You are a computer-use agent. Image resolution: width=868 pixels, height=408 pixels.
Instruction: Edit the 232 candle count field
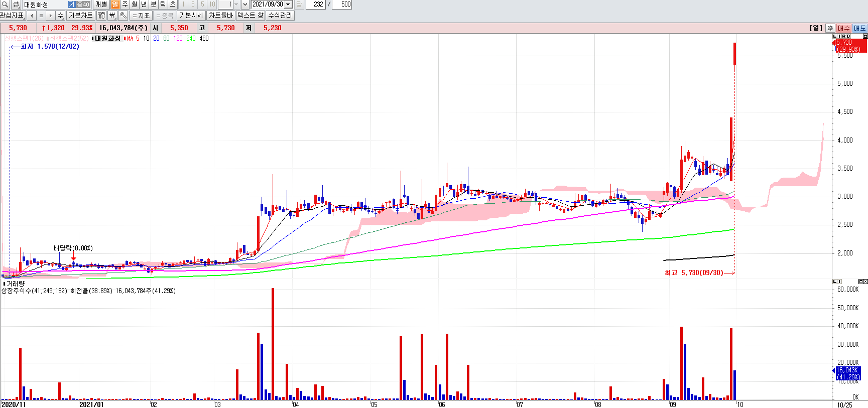[315, 5]
